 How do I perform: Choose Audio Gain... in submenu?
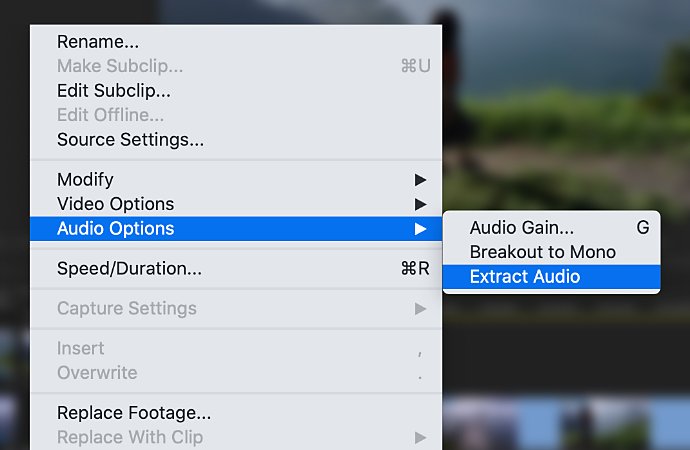[x=551, y=227]
